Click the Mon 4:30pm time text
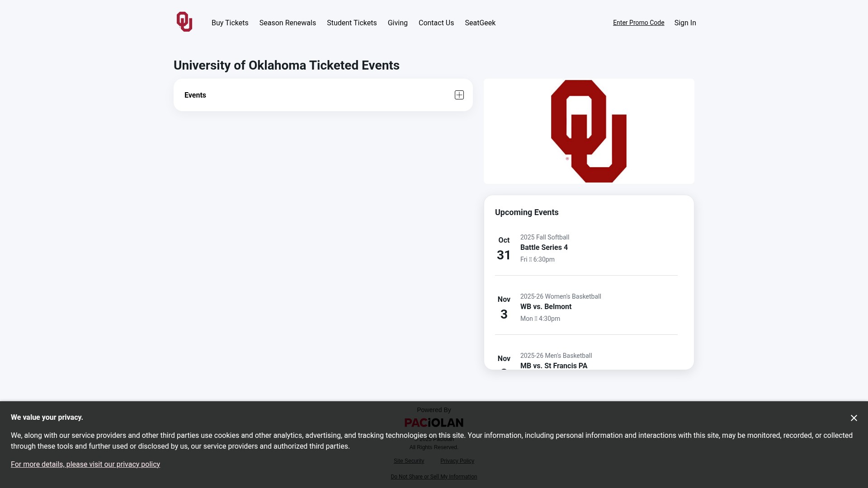The height and width of the screenshot is (488, 868). coord(540,319)
